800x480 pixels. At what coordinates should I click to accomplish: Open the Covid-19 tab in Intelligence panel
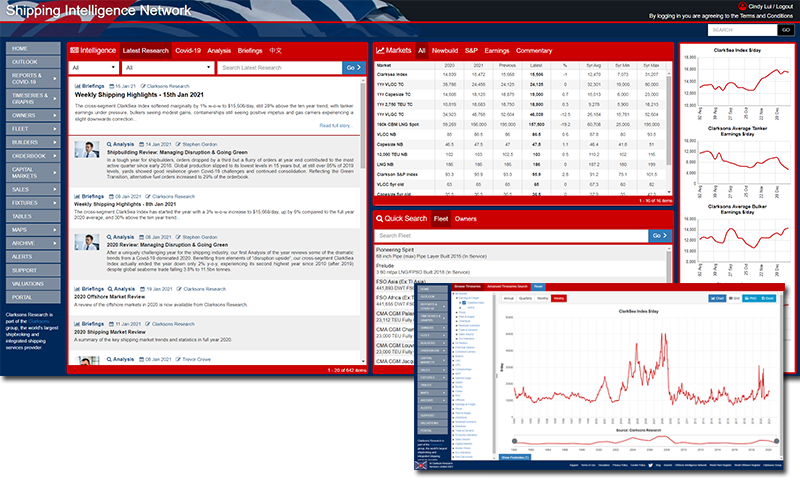[188, 50]
